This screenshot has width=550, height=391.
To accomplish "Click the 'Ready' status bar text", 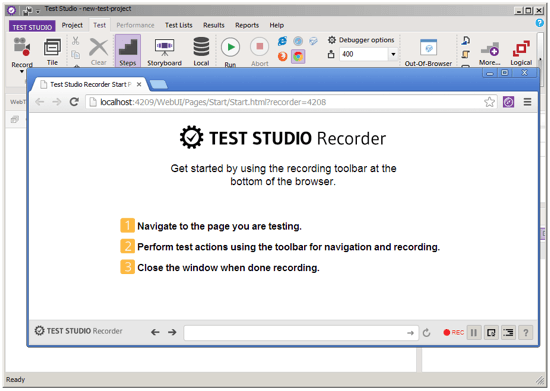I will (x=15, y=379).
